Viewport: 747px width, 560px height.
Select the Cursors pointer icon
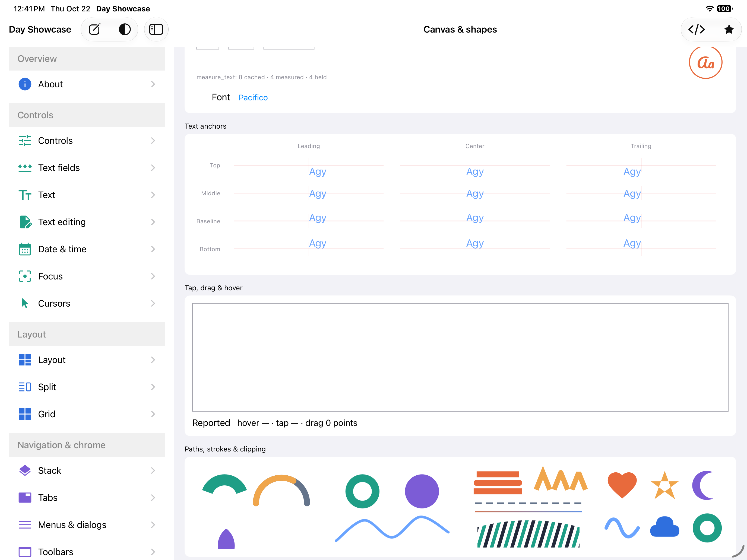25,303
